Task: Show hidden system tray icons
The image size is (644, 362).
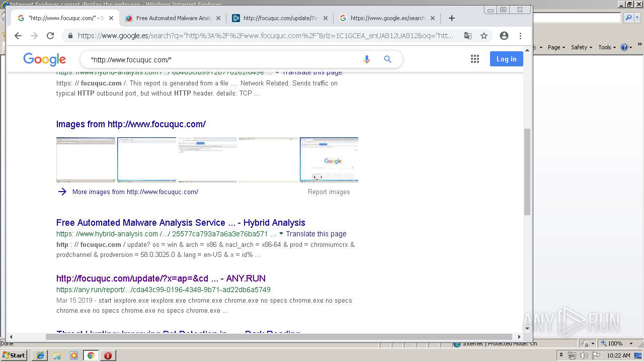Action: pos(561,355)
